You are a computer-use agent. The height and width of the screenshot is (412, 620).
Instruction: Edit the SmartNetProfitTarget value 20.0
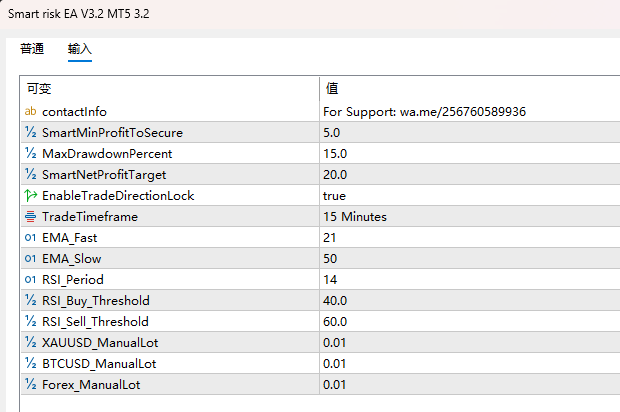(470, 174)
